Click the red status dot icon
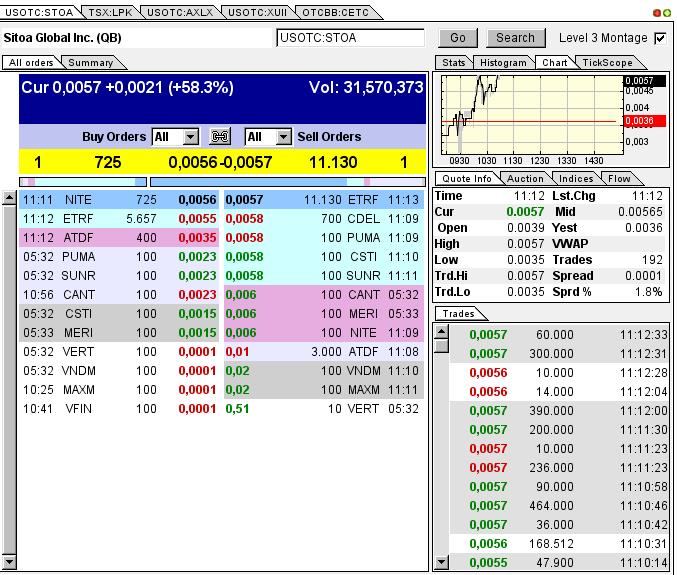677x575 pixels. (x=657, y=13)
